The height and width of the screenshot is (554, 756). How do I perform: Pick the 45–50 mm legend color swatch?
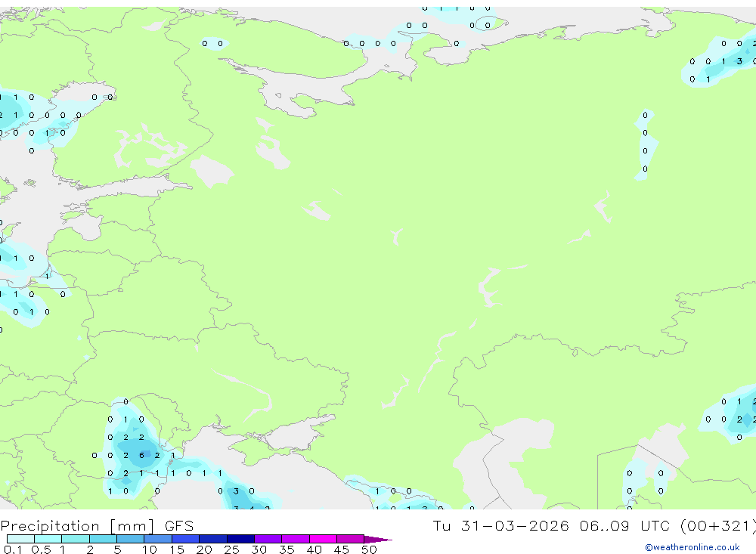point(351,539)
